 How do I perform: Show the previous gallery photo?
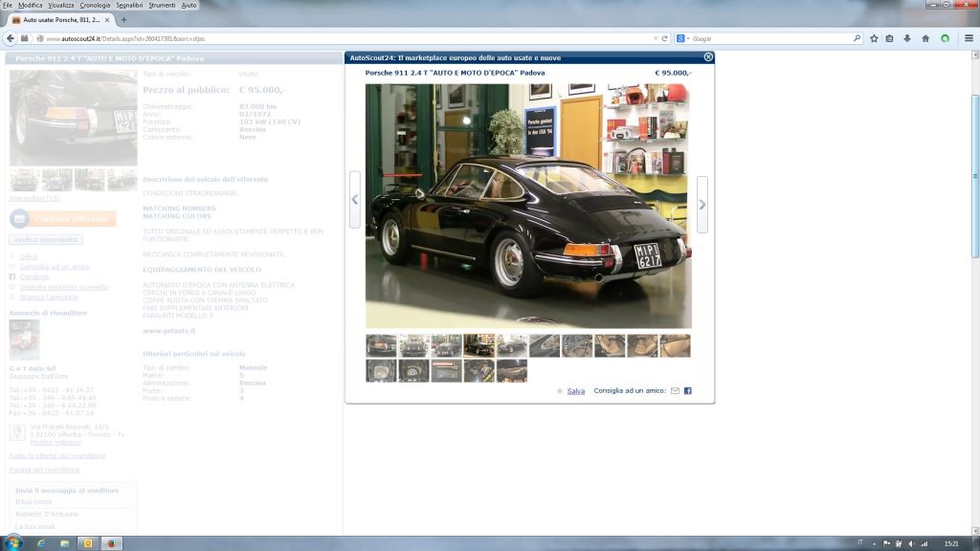tap(355, 199)
